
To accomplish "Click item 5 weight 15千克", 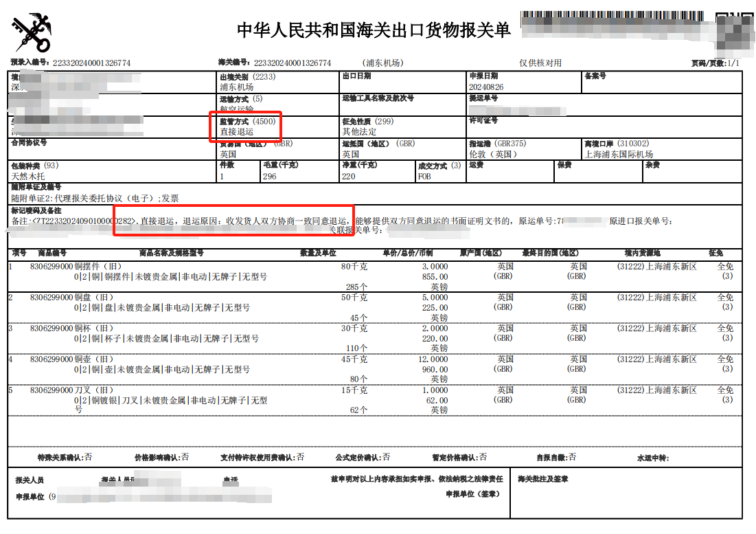I will [x=354, y=390].
